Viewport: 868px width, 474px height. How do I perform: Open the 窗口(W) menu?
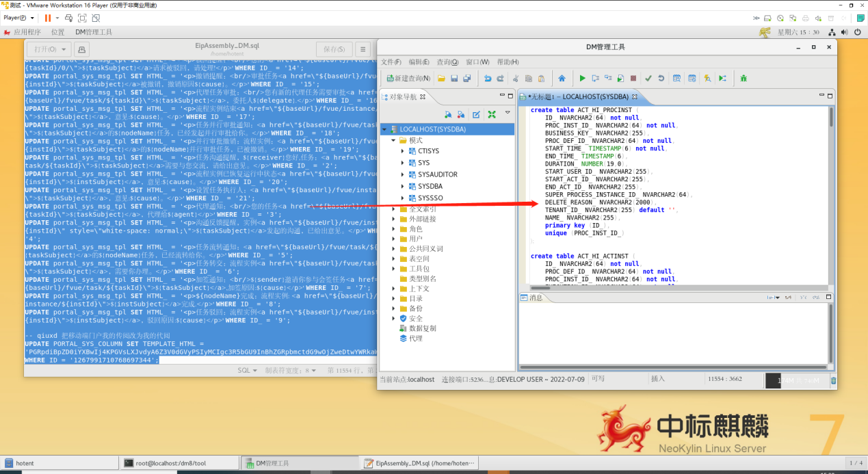(477, 62)
